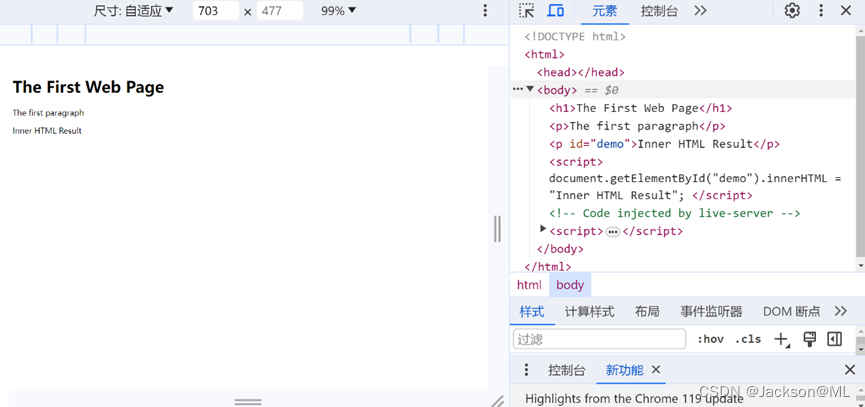Toggle the device toolbar icon
This screenshot has height=407, width=865.
(x=556, y=10)
